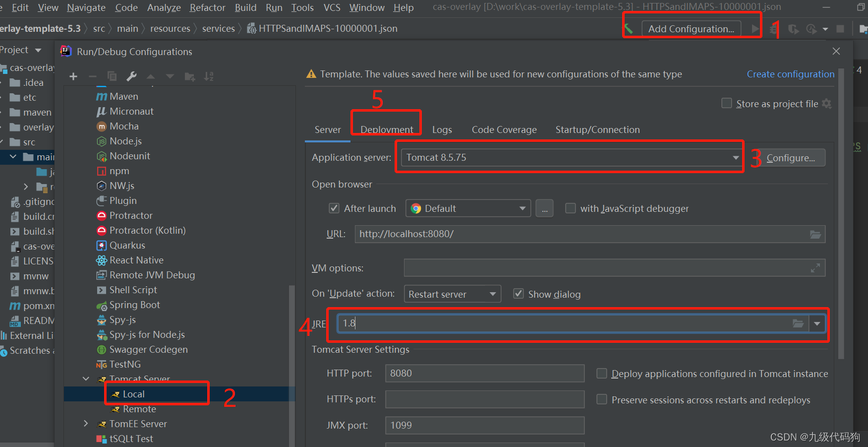This screenshot has width=868, height=447.
Task: Click the stop process icon in the toolbar
Action: 840,29
